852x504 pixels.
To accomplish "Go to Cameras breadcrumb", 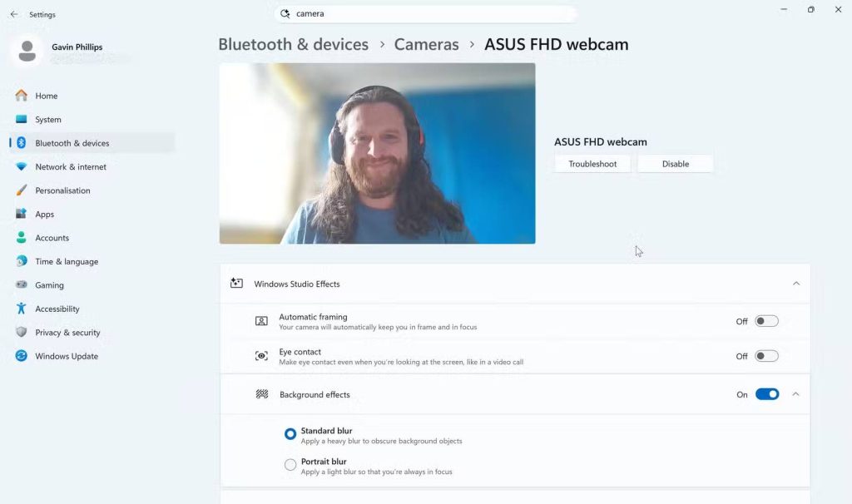I will (427, 44).
